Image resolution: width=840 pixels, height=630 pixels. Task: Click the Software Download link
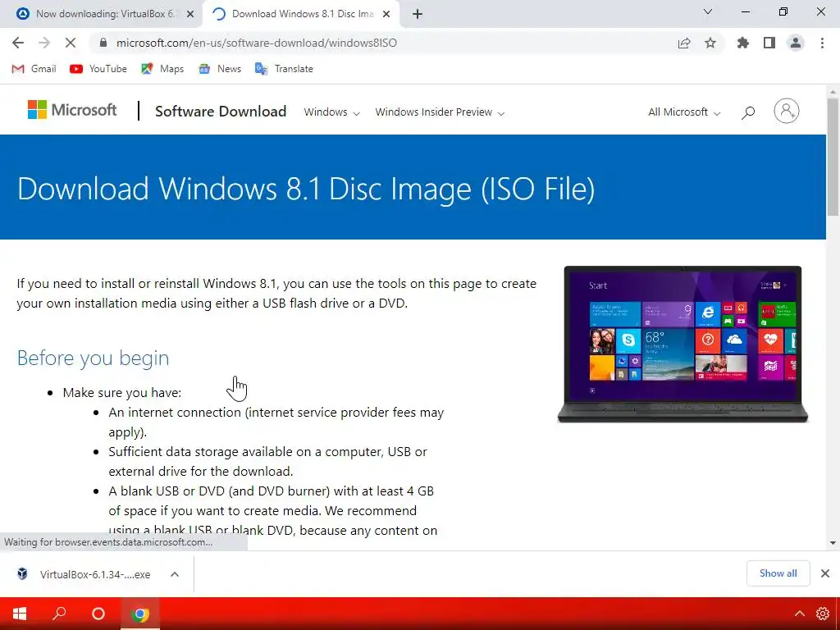tap(221, 112)
